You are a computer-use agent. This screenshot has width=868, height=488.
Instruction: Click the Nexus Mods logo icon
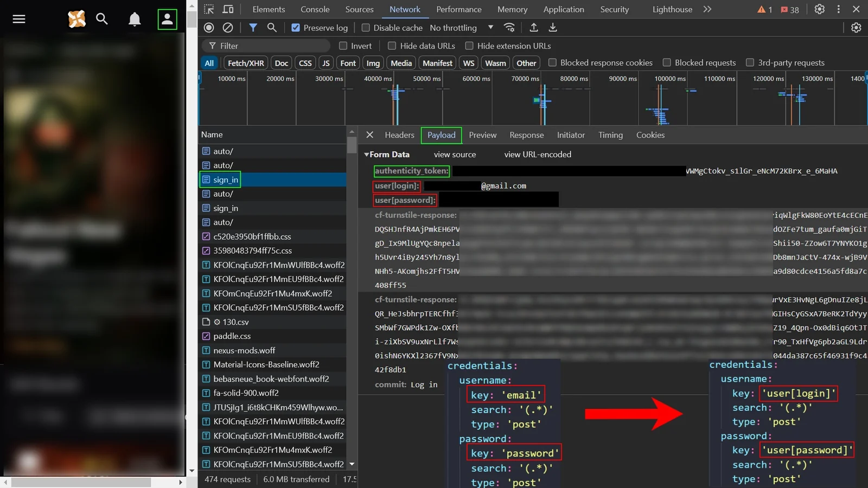[x=76, y=20]
